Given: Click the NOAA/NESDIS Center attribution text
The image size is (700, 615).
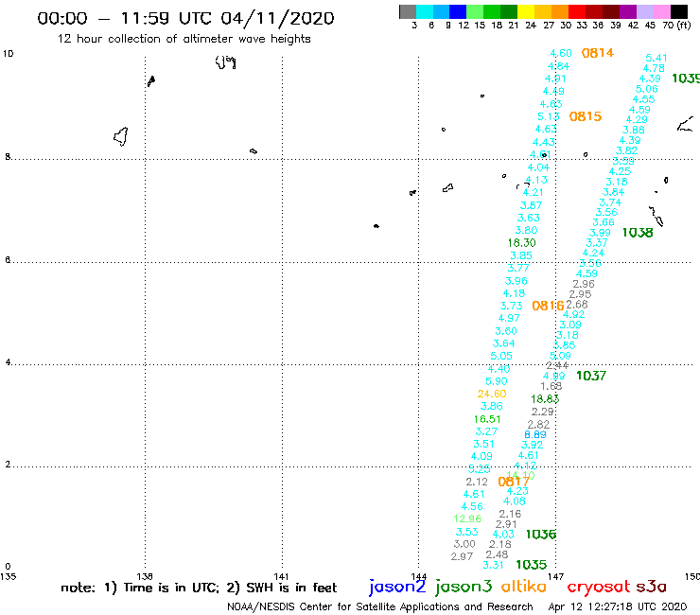Looking at the screenshot, I should point(380,607).
